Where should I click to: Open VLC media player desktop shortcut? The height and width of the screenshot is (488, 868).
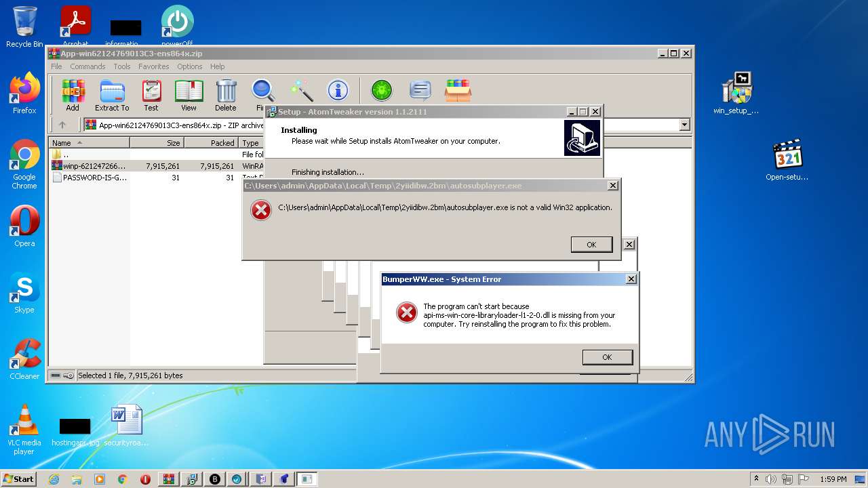pos(24,430)
